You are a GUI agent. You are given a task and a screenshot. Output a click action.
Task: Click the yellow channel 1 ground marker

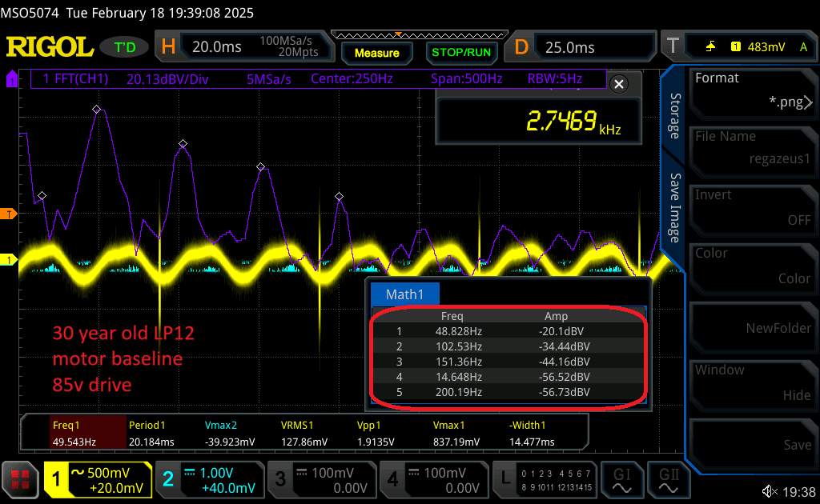[10, 260]
